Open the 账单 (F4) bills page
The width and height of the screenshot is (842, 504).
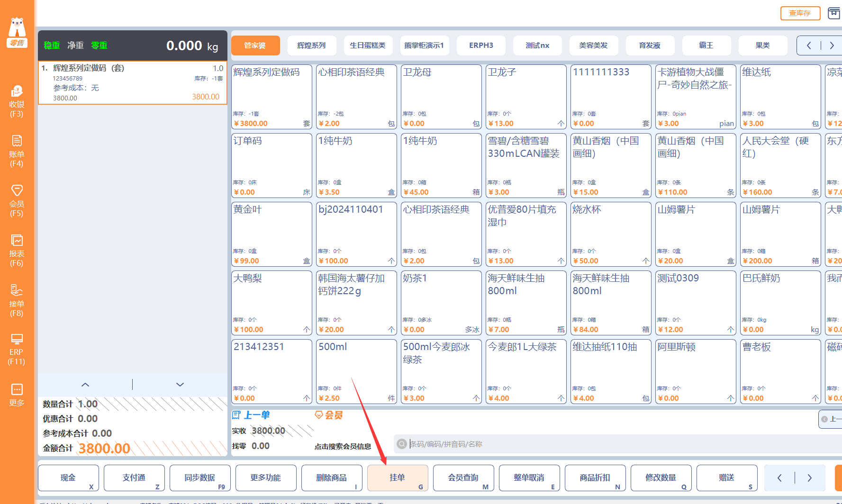17,151
